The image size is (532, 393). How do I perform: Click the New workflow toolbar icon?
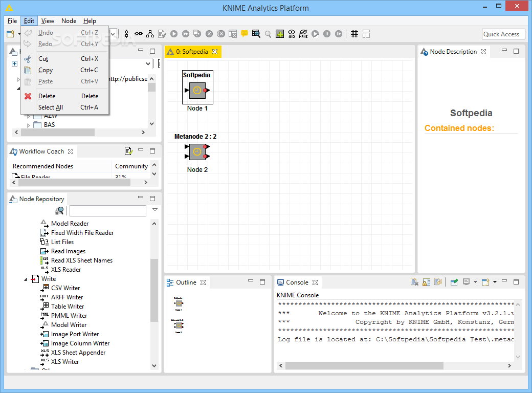point(11,34)
